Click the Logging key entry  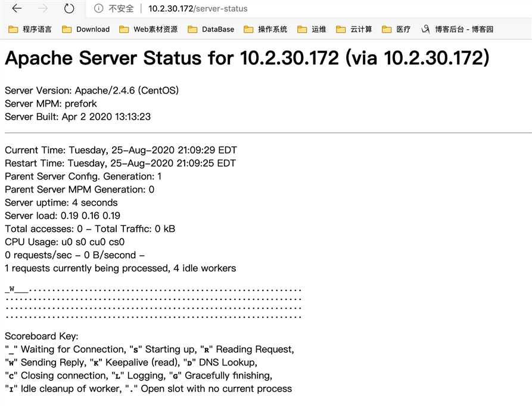click(x=138, y=376)
